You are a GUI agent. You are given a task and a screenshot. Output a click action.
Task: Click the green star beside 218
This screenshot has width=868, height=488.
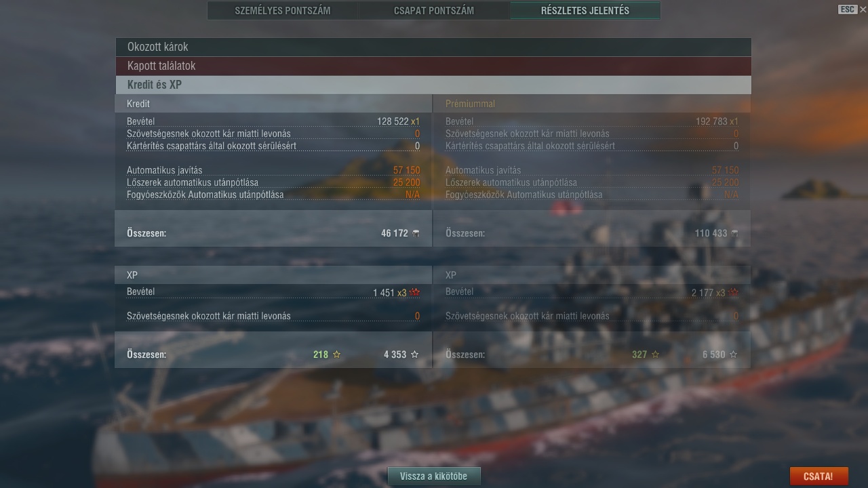coord(337,354)
